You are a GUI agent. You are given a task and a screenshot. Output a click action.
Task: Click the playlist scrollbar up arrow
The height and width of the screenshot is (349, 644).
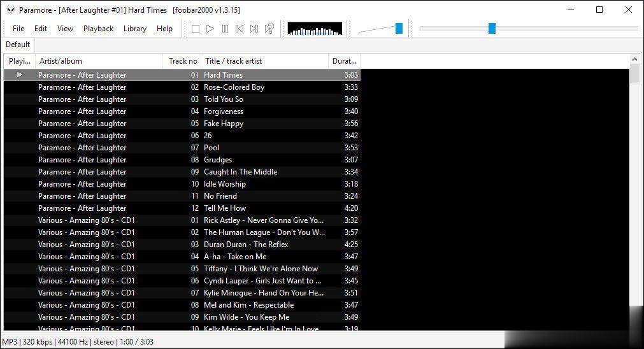pos(634,59)
